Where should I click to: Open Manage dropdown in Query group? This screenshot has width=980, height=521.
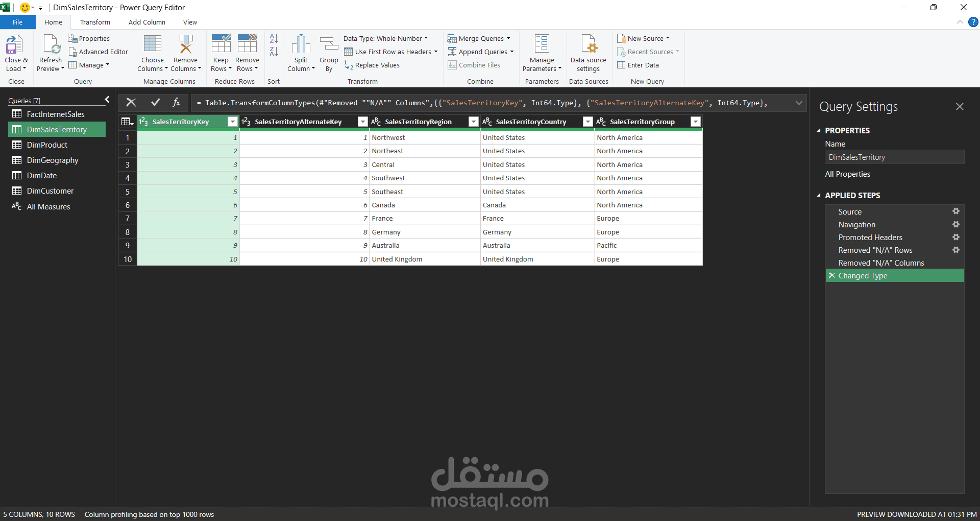pyautogui.click(x=89, y=65)
